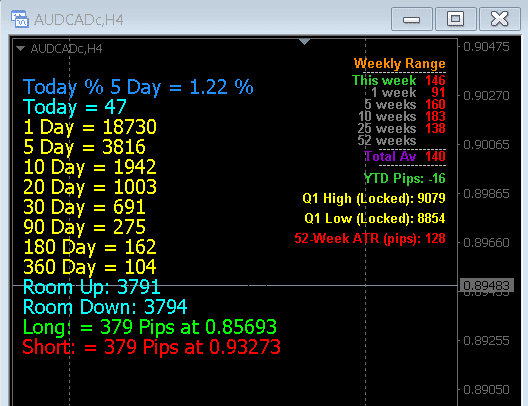
Task: Select the Q1 Low (Locked) label
Action: tap(375, 218)
